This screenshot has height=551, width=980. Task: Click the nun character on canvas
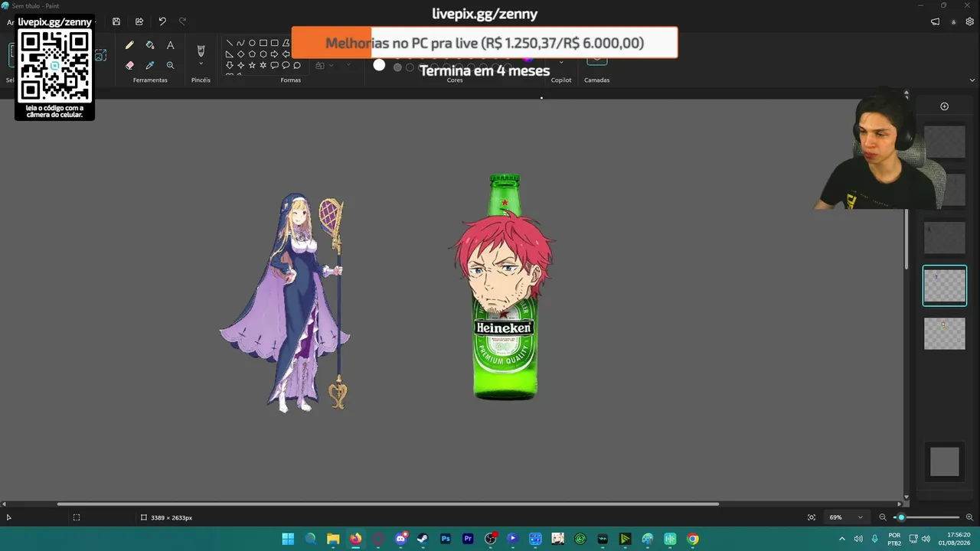(x=286, y=302)
